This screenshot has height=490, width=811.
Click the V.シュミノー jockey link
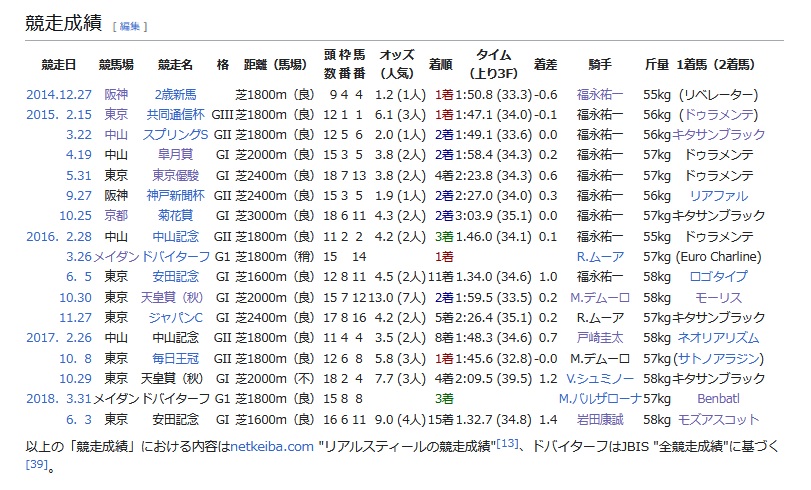[x=600, y=378]
